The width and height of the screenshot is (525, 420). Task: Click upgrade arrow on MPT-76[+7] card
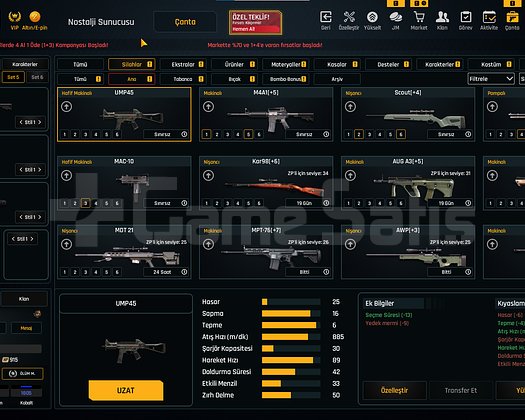[208, 244]
